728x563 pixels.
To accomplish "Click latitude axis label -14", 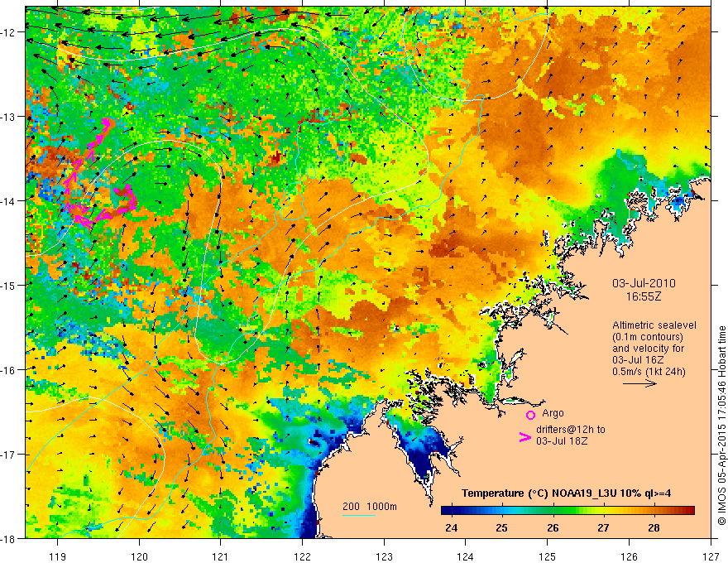I will 9,201.
